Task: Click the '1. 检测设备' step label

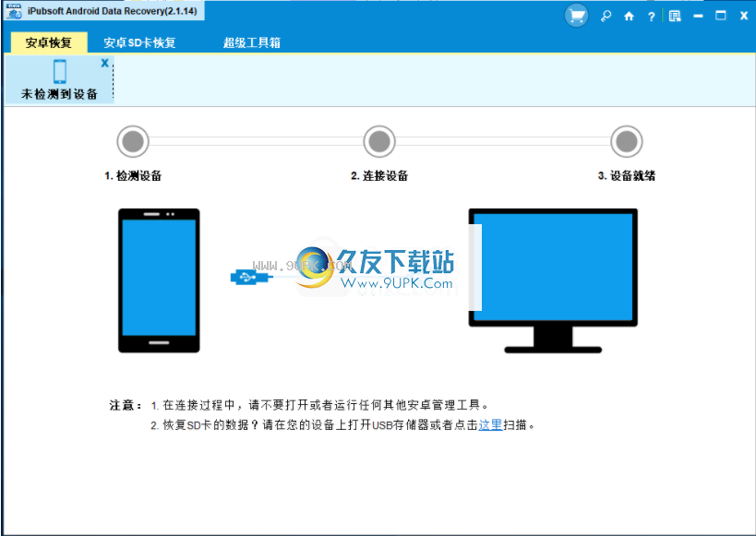Action: tap(133, 176)
